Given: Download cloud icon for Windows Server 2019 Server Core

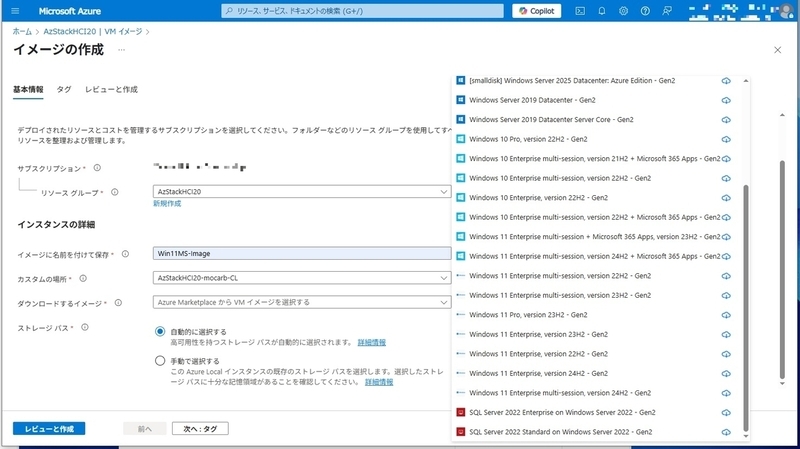Looking at the screenshot, I should tap(726, 120).
